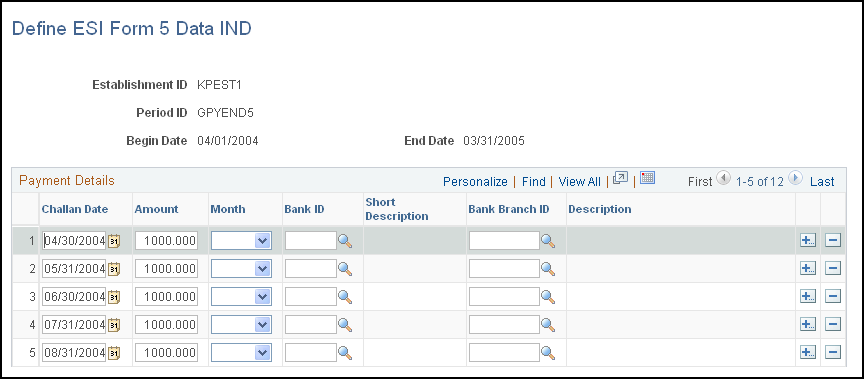Screen dimensions: 864x379
Task: Look up Bank Branch ID in row 5
Action: [548, 353]
